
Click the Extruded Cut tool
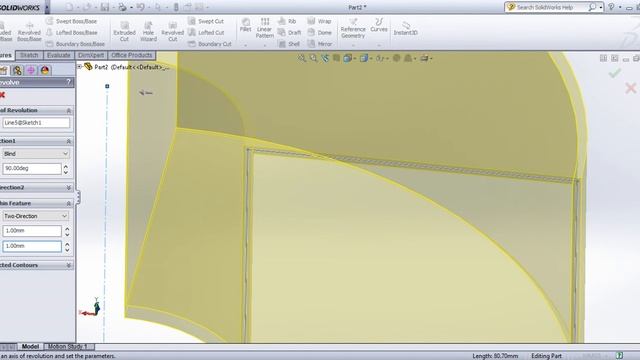(124, 31)
